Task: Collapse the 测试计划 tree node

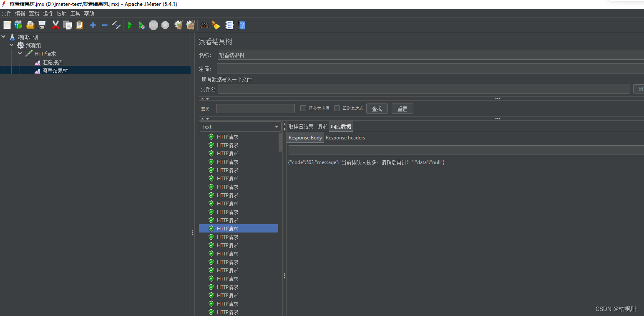Action: point(3,37)
